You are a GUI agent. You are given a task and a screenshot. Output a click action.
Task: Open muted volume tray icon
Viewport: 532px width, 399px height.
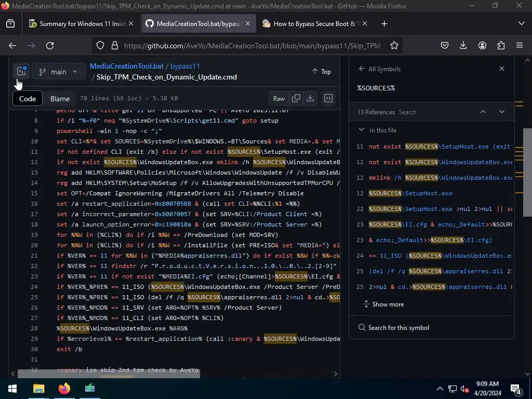pos(464,389)
